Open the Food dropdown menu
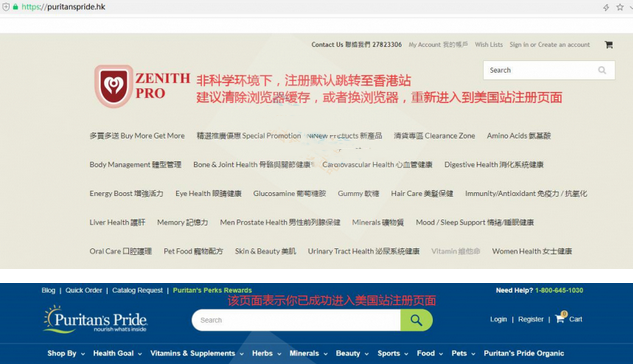 pyautogui.click(x=430, y=354)
